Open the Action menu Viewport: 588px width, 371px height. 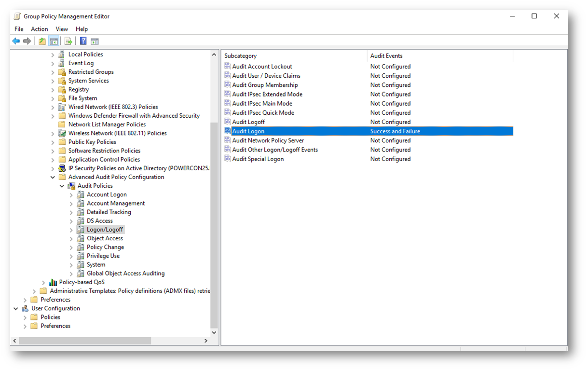[x=39, y=29]
